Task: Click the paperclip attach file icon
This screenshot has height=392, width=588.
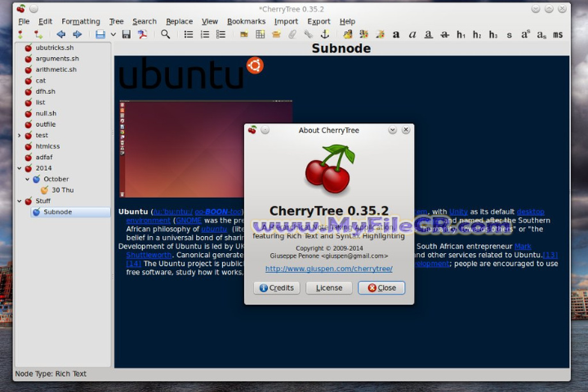Action: (x=292, y=34)
